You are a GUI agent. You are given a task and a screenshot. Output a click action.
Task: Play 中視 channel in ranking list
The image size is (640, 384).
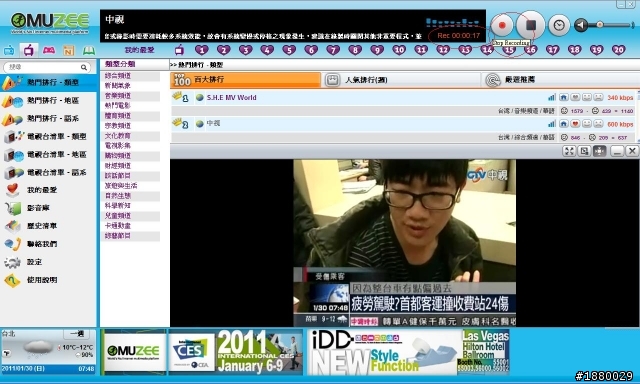pyautogui.click(x=213, y=123)
